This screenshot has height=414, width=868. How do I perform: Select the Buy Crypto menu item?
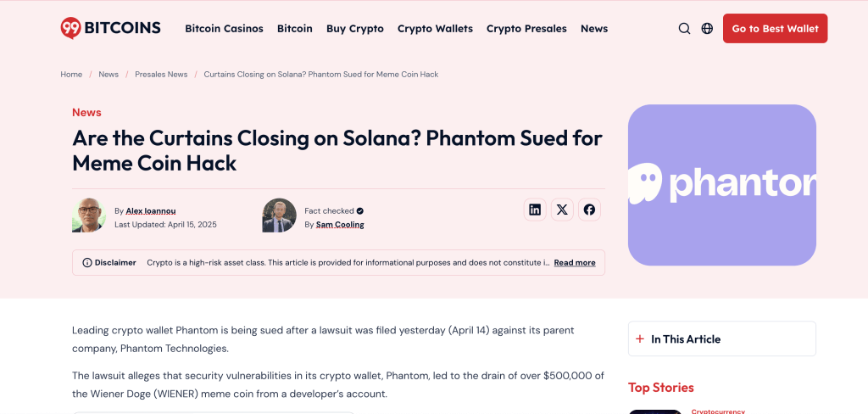click(354, 29)
